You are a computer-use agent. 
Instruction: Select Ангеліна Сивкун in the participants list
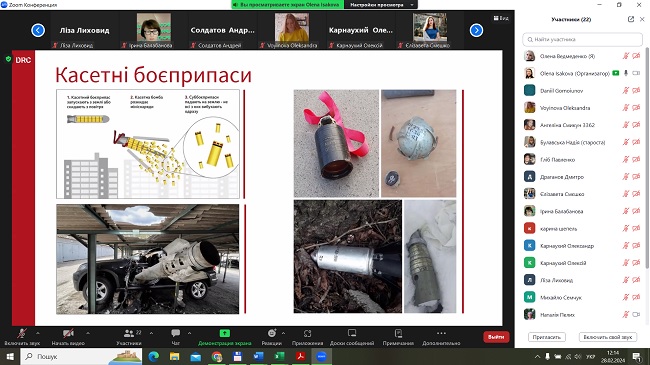582,125
